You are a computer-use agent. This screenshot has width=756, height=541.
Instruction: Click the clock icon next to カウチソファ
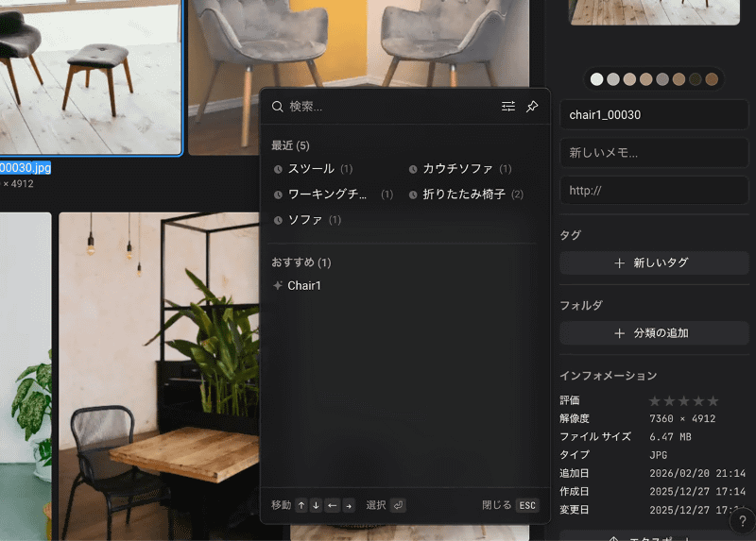(413, 169)
